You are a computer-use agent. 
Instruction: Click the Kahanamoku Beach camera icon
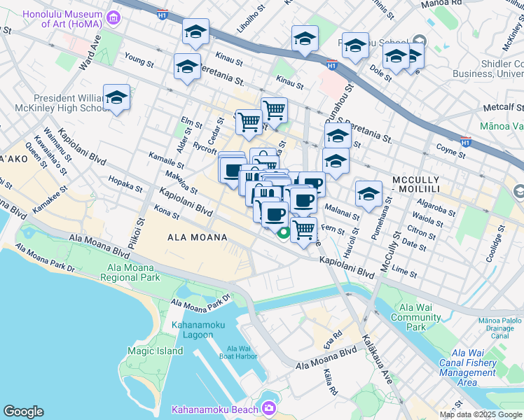click(x=269, y=408)
